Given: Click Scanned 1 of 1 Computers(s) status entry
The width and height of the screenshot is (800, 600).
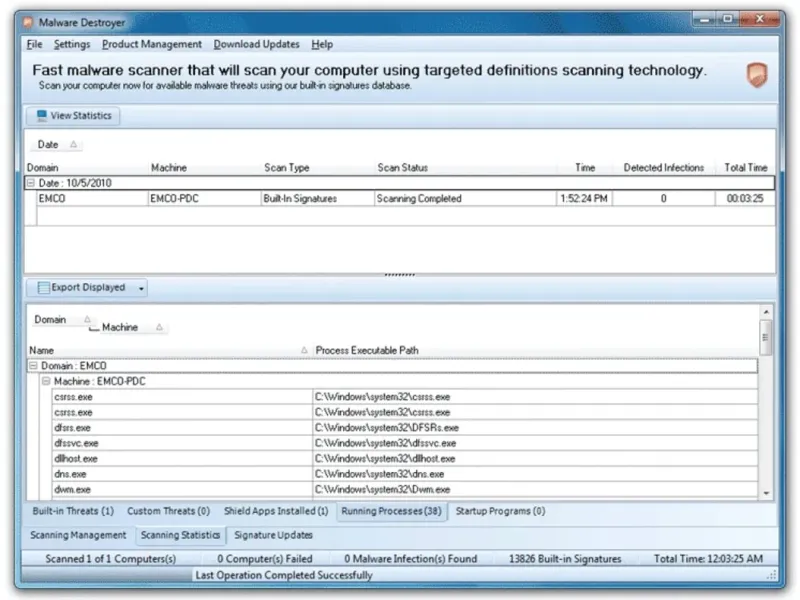Looking at the screenshot, I should point(111,559).
